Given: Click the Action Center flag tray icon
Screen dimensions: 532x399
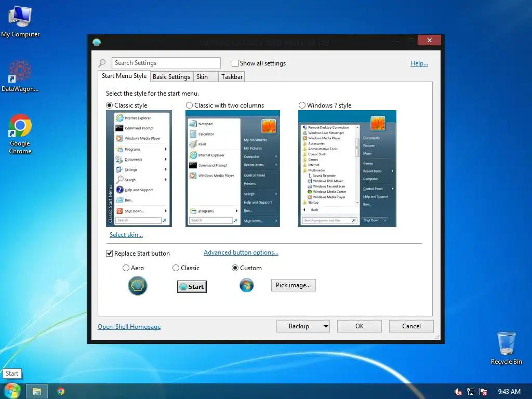Looking at the screenshot, I should [483, 392].
